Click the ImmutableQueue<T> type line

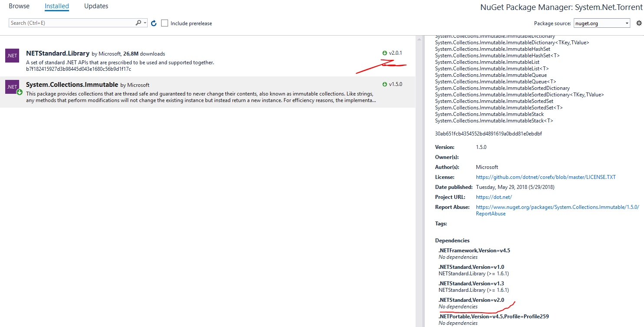tap(495, 82)
